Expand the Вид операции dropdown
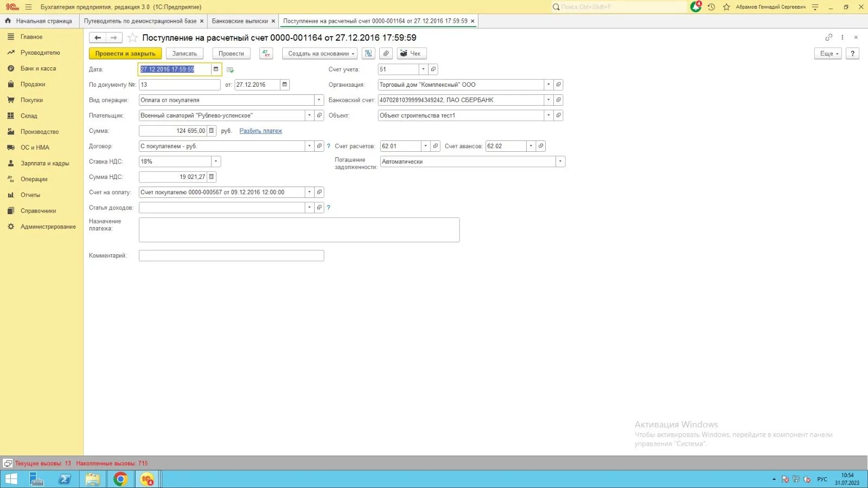Viewport: 868px width, 488px height. (x=319, y=100)
